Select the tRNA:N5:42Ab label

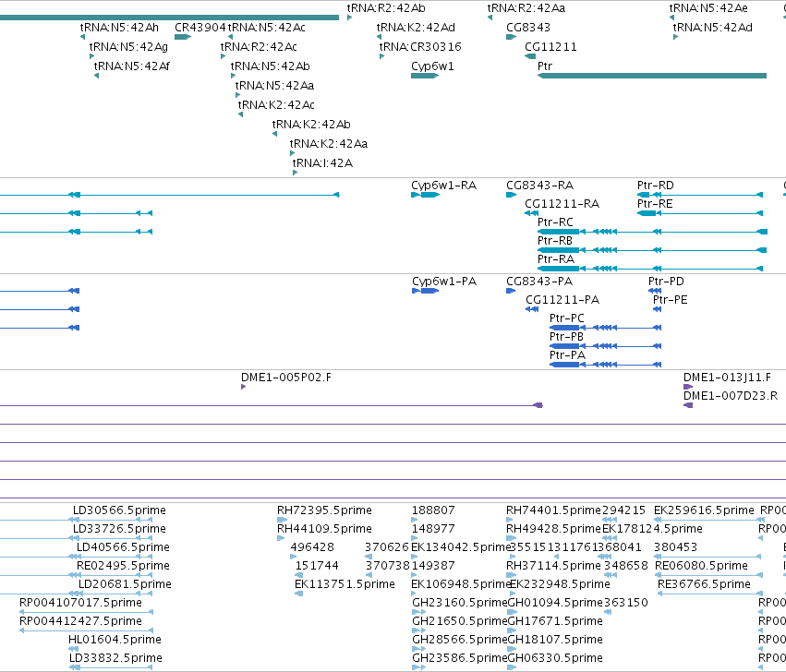click(x=271, y=66)
